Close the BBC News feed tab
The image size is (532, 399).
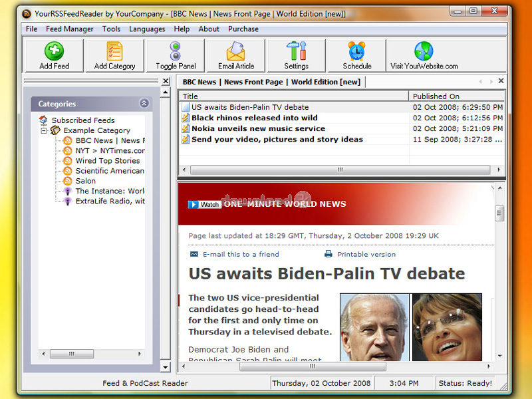pyautogui.click(x=501, y=80)
